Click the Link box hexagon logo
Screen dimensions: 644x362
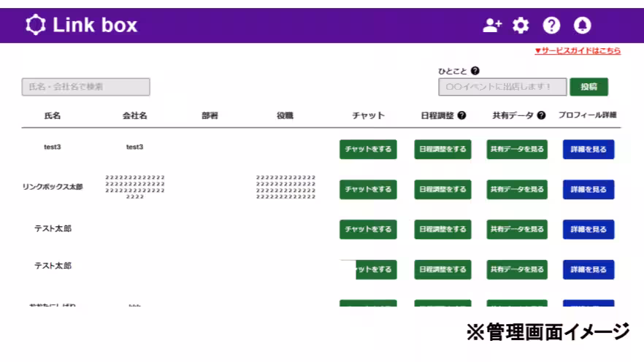pos(35,26)
